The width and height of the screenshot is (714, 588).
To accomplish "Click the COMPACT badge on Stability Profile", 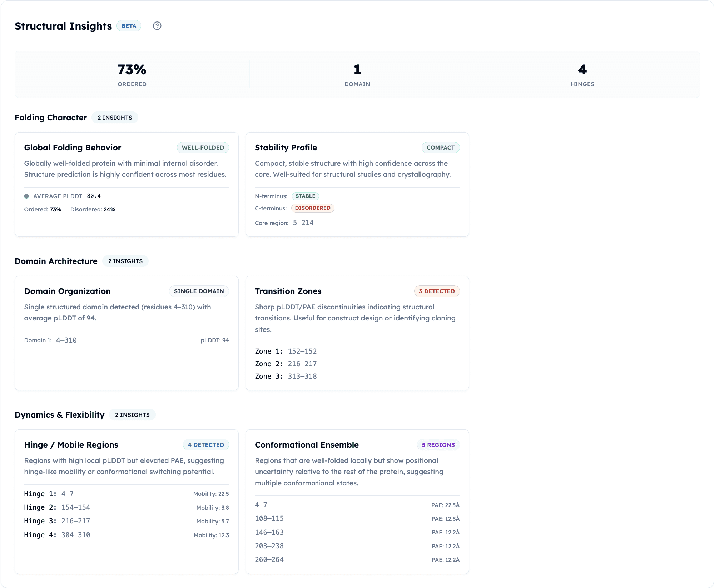I will coord(440,148).
